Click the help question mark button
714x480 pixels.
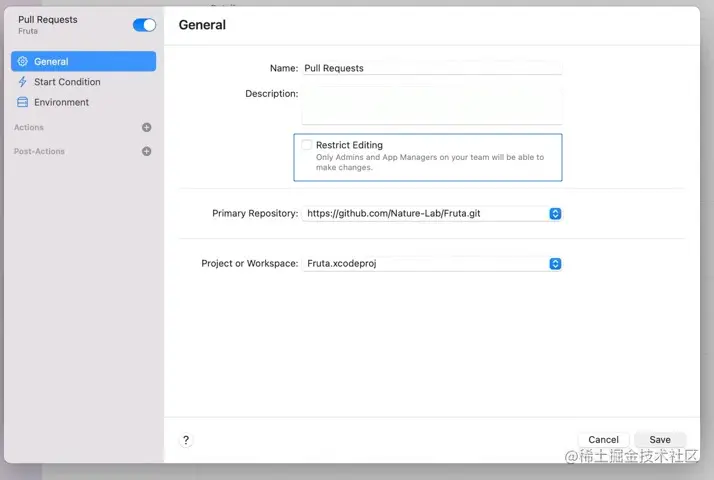186,440
